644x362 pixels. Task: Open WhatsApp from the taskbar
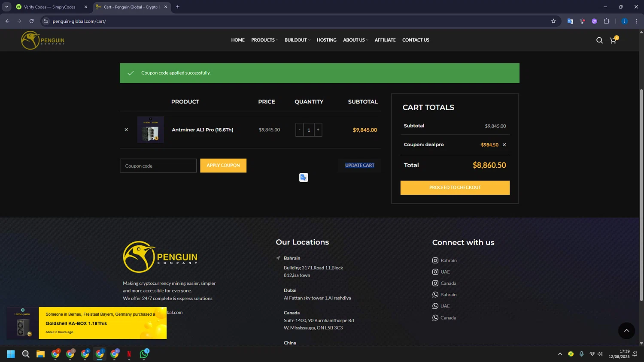click(x=144, y=354)
